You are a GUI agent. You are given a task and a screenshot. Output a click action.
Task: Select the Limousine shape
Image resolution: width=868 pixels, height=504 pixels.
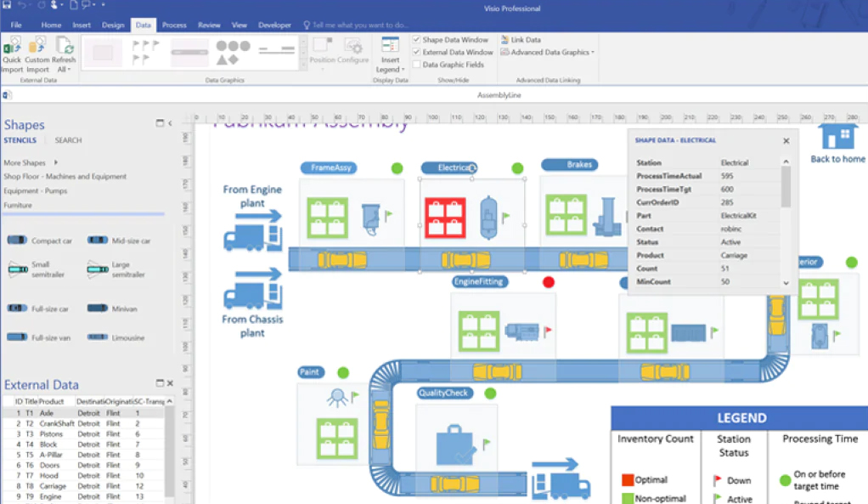pyautogui.click(x=119, y=337)
